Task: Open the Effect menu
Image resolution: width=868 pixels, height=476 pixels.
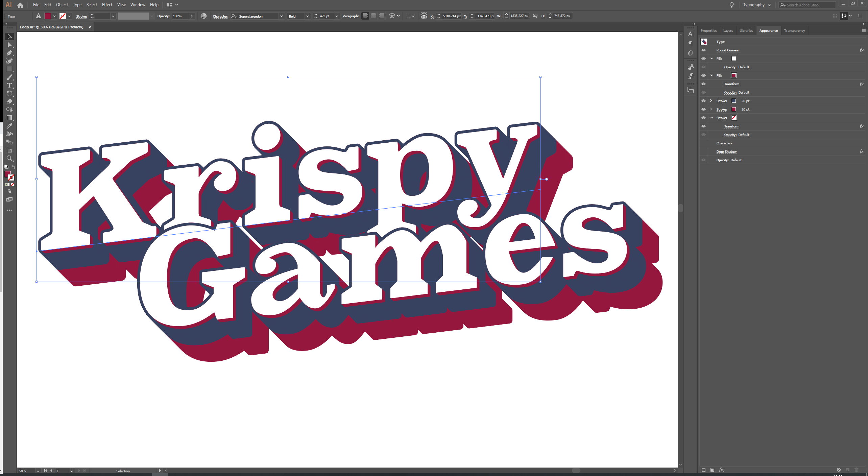Action: tap(107, 5)
